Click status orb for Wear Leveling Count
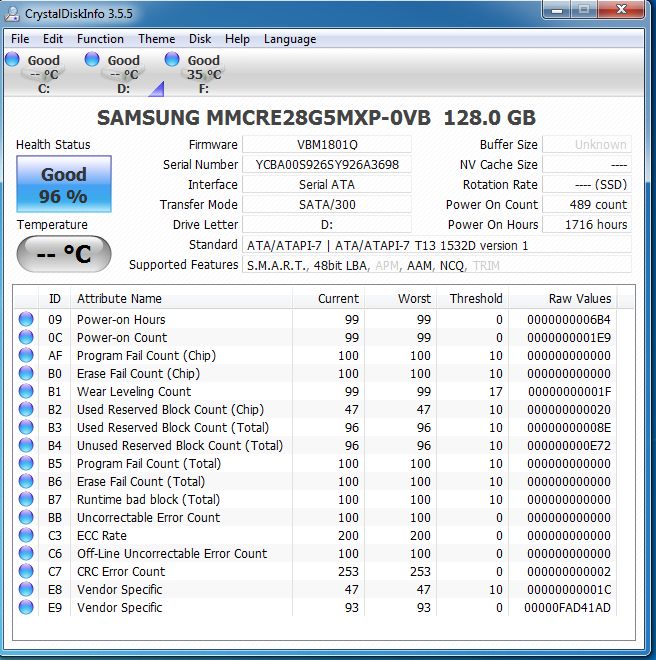Image resolution: width=656 pixels, height=660 pixels. [x=26, y=391]
